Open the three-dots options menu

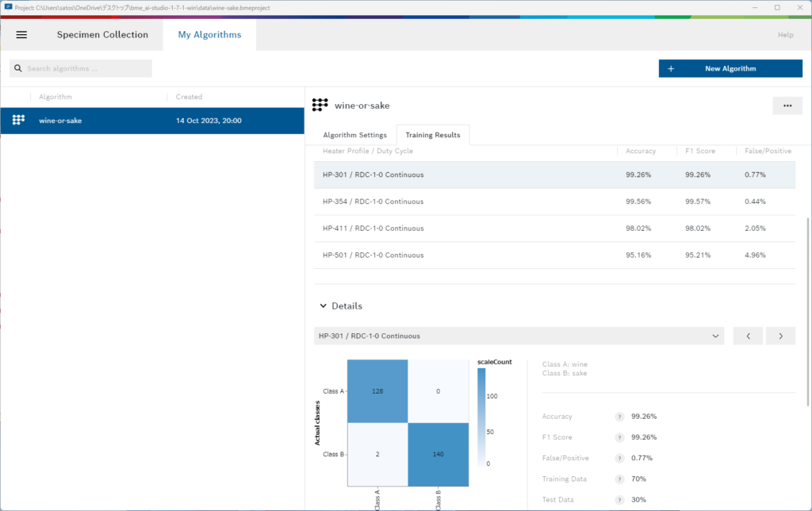[x=787, y=106]
